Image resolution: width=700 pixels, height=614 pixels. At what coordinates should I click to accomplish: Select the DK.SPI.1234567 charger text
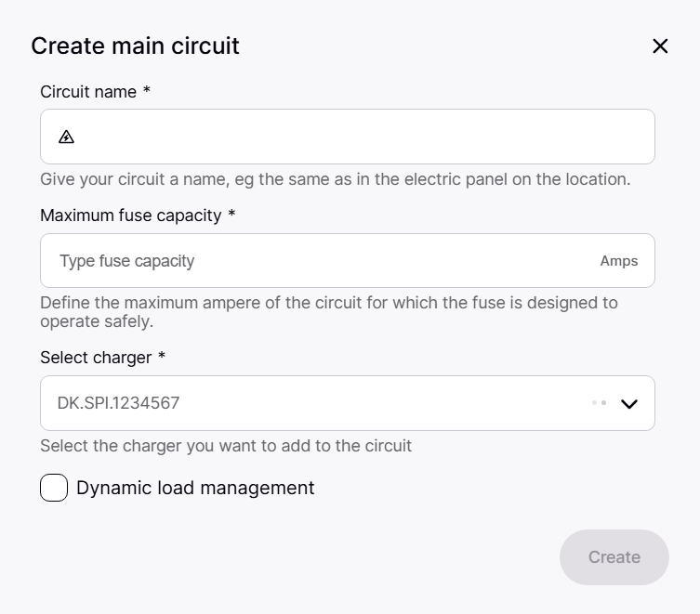[118, 403]
